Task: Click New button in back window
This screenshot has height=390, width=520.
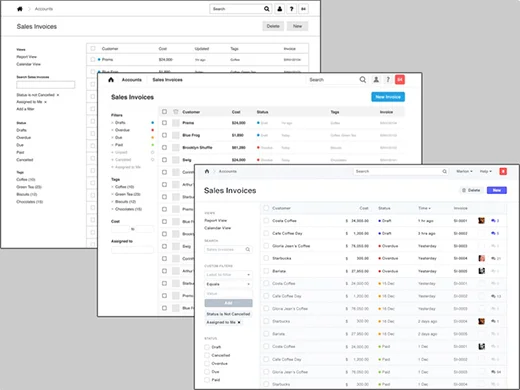Action: (x=297, y=26)
